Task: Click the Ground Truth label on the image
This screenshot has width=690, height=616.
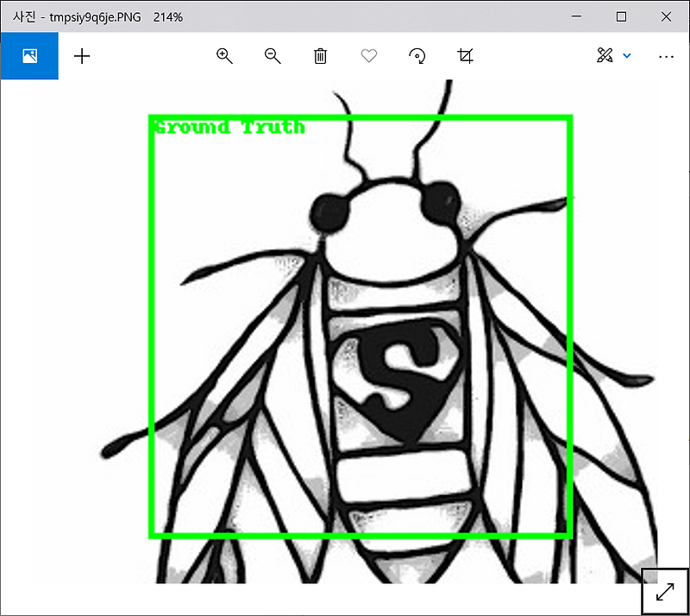Action: click(228, 127)
